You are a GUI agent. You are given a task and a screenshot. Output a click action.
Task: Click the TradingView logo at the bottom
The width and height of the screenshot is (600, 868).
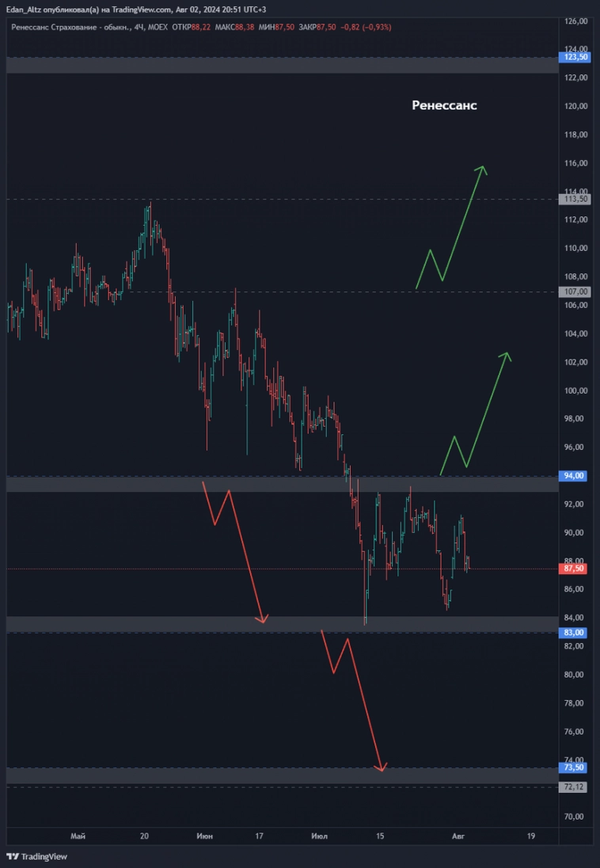[x=36, y=856]
